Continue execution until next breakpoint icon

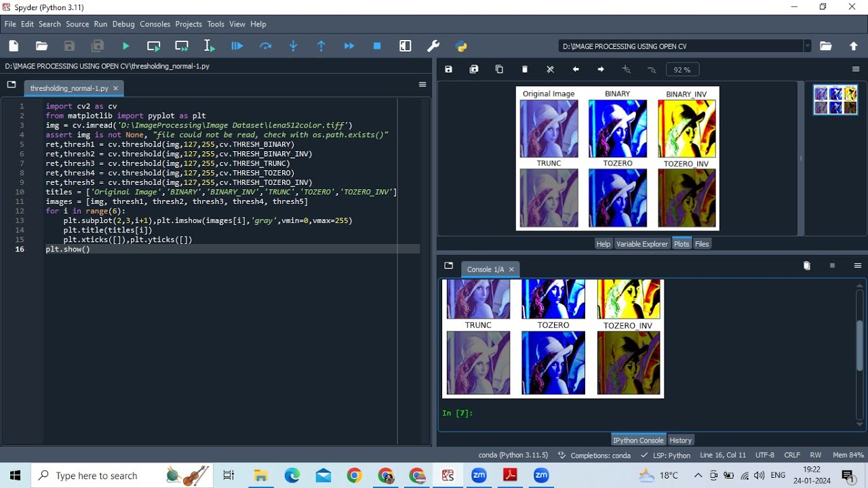tap(349, 46)
